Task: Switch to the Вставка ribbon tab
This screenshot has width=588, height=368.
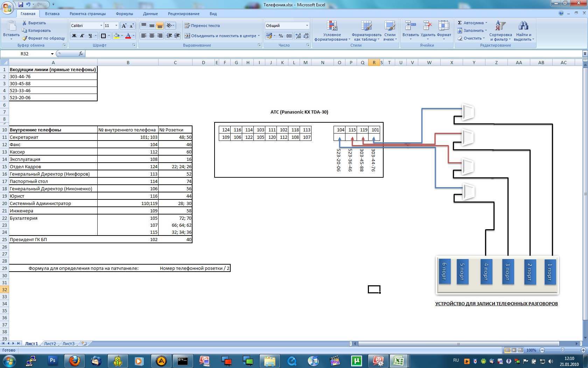Action: 52,14
